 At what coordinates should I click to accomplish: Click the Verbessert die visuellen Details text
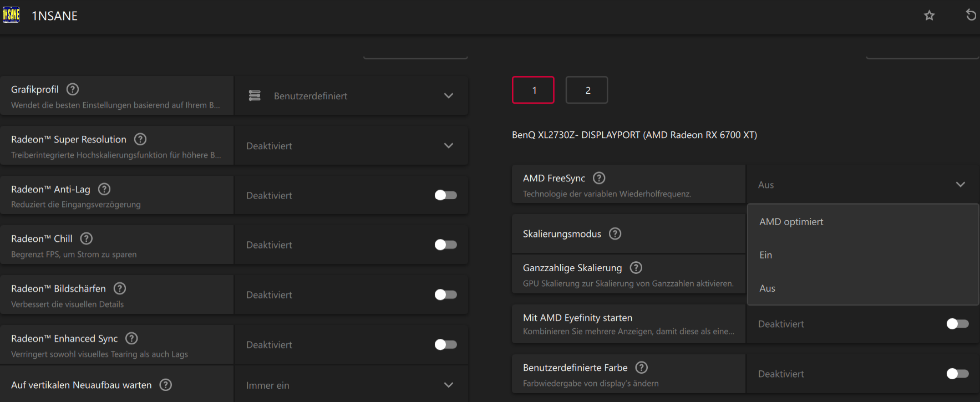point(68,304)
